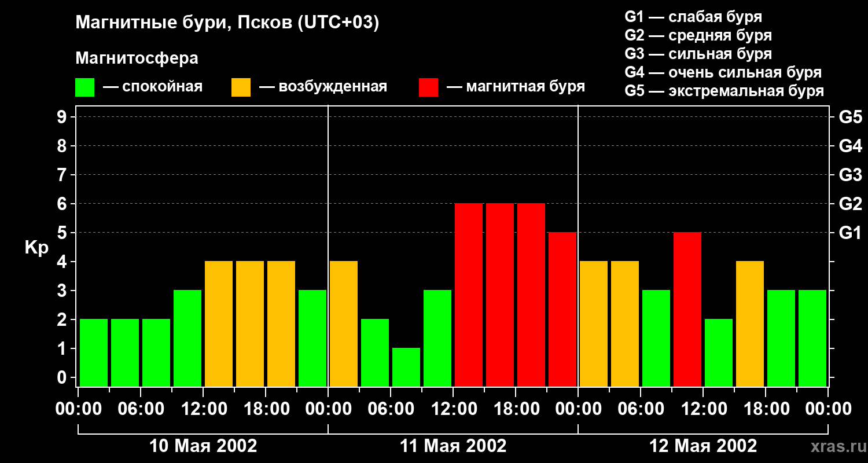
Task: Click the orange "возбужденная" legend swatch
Action: 241,87
